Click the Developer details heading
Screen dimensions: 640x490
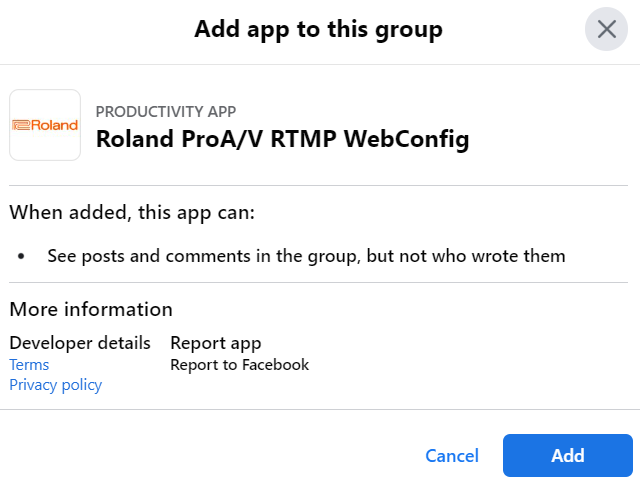pyautogui.click(x=80, y=343)
